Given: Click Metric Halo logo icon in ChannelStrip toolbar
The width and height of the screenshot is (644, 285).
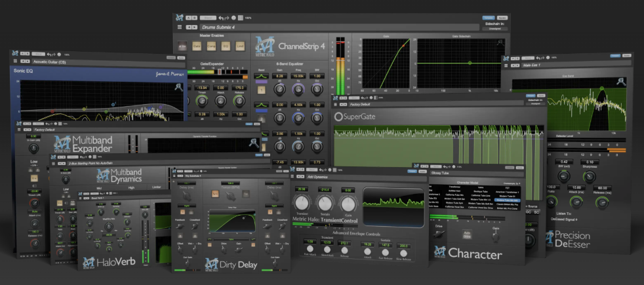Looking at the screenshot, I should click(180, 18).
